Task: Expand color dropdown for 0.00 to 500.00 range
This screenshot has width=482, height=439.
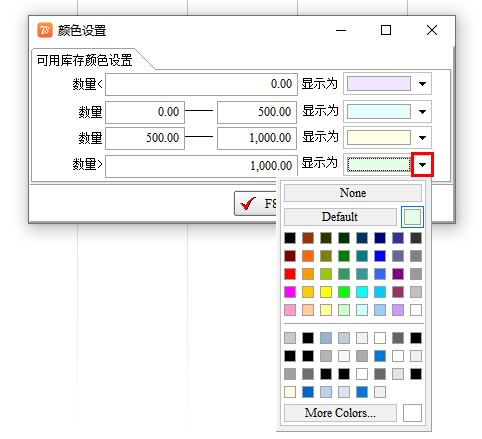Action: pos(422,112)
